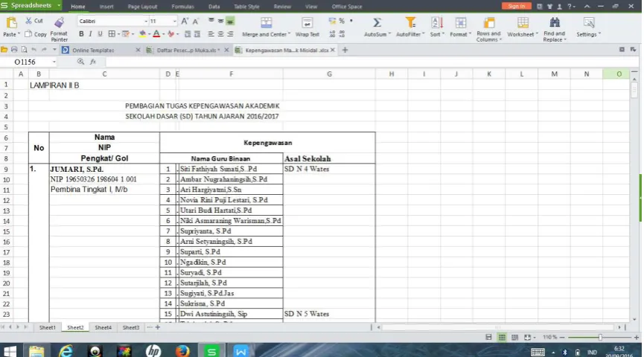Toggle bold formatting

pyautogui.click(x=81, y=34)
